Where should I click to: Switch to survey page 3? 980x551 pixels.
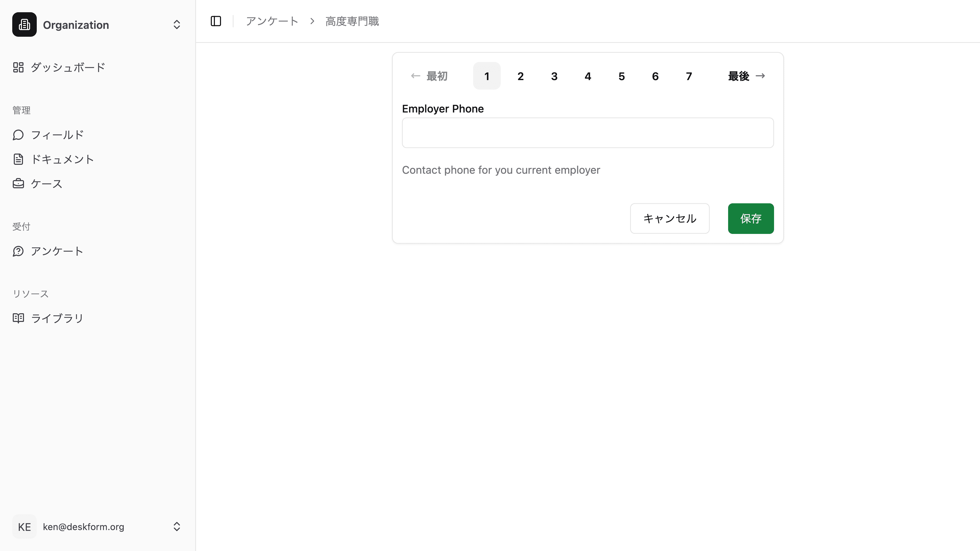point(554,76)
